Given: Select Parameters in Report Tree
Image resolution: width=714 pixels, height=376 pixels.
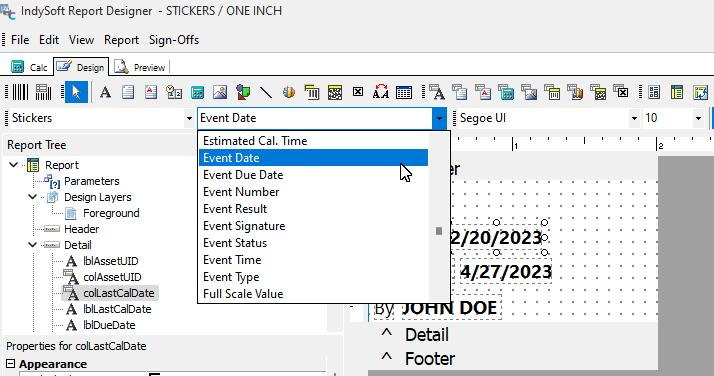Looking at the screenshot, I should tap(92, 181).
